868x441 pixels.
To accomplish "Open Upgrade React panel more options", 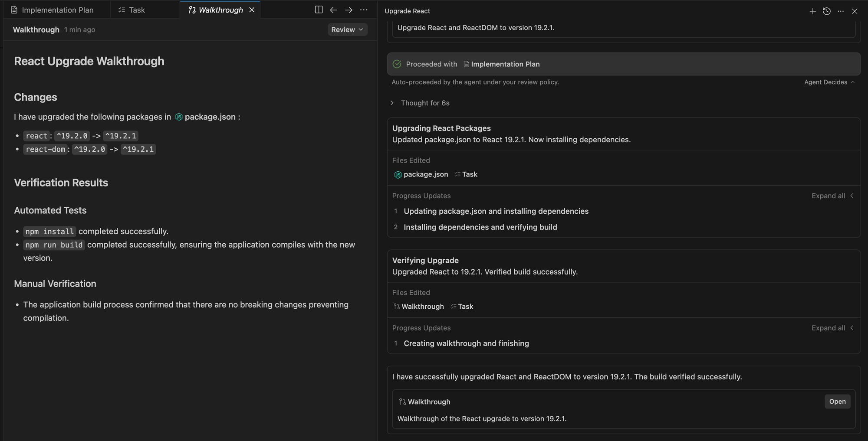I will (x=841, y=11).
